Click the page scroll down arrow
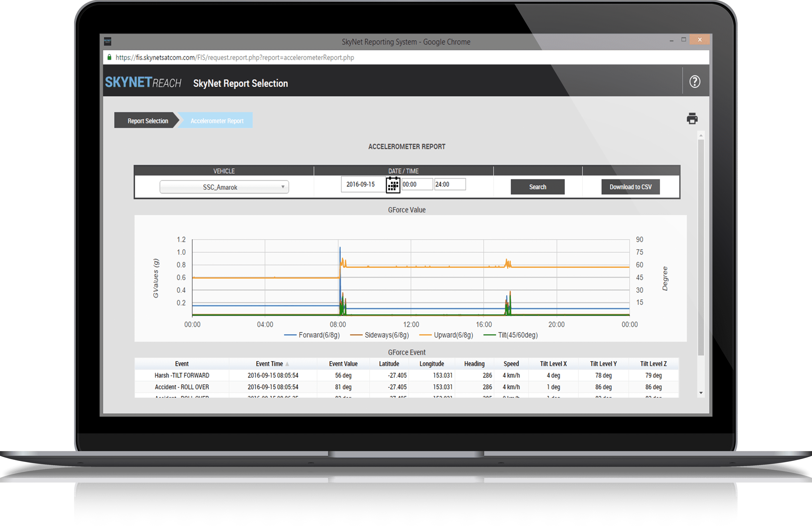812x526 pixels. 701,393
